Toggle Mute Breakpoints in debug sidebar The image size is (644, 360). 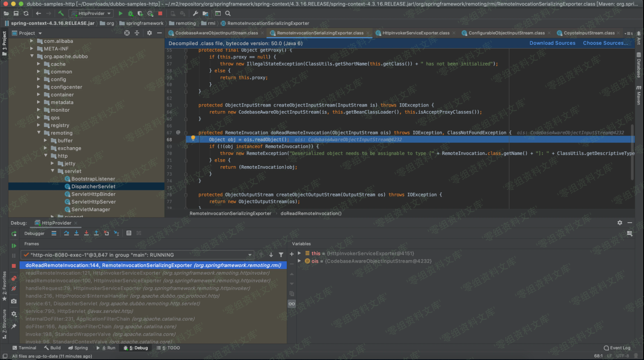pos(14,289)
